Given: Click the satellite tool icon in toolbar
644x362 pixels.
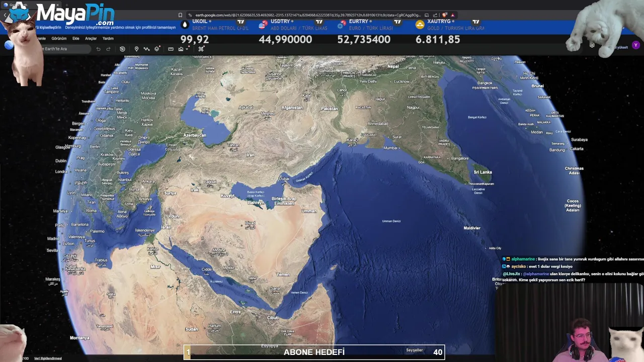Looking at the screenshot, I should [x=201, y=49].
